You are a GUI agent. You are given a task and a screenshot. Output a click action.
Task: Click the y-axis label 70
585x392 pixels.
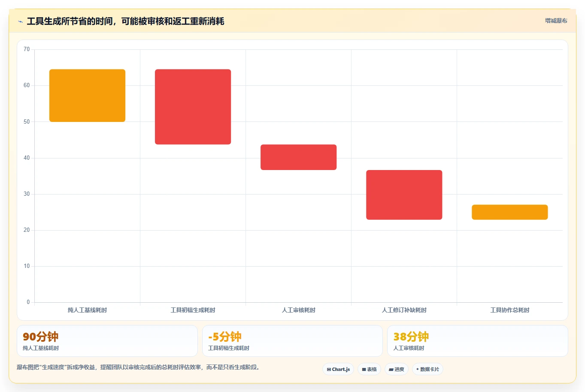coord(27,49)
